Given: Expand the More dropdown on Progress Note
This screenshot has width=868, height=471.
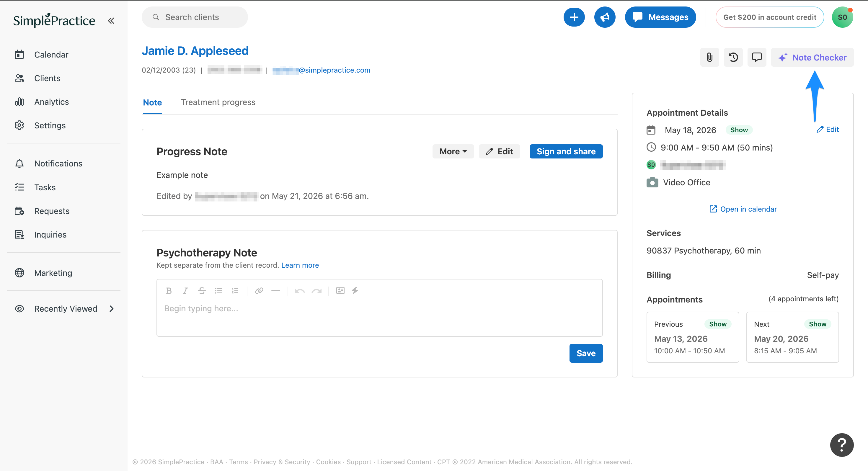Looking at the screenshot, I should click(453, 151).
